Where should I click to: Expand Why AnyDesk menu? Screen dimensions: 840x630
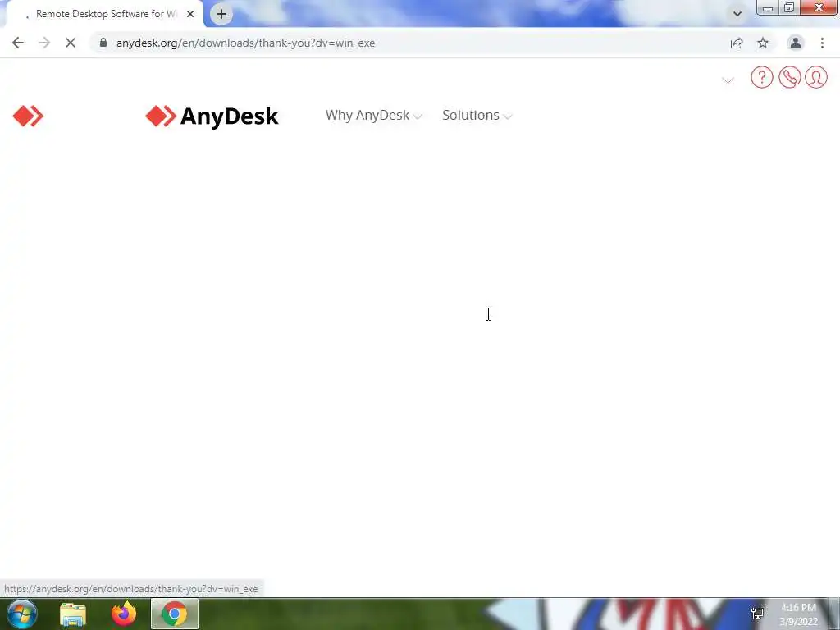click(x=374, y=115)
